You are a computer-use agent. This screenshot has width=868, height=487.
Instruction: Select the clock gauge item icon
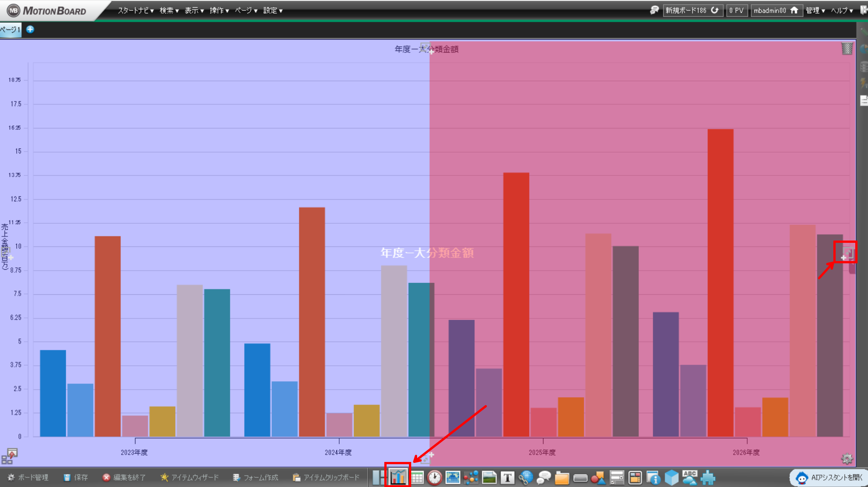tap(434, 477)
